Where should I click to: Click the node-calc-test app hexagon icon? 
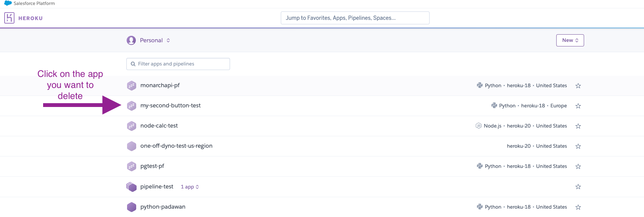click(132, 126)
